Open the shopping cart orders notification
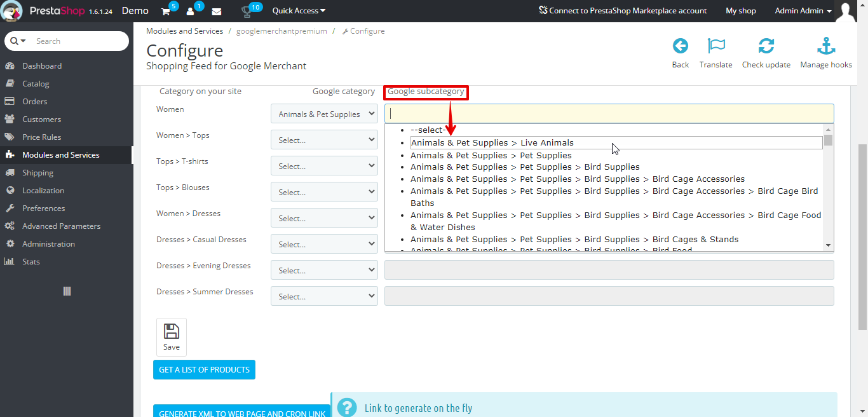 point(166,11)
